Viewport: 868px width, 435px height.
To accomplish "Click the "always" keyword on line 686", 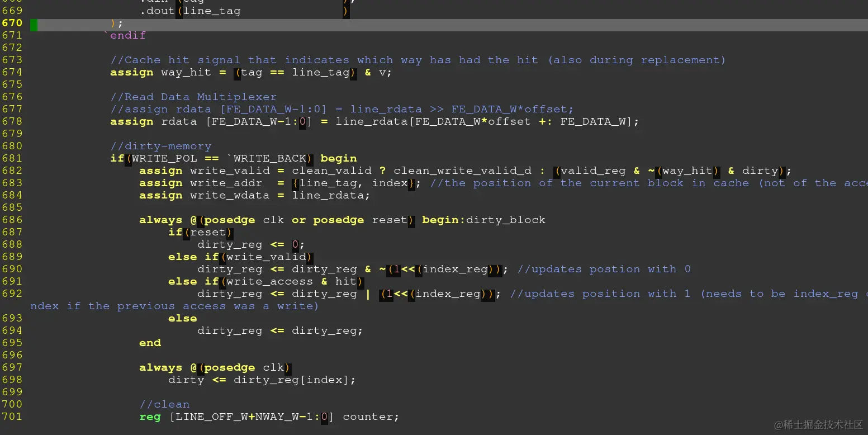I will (x=161, y=220).
